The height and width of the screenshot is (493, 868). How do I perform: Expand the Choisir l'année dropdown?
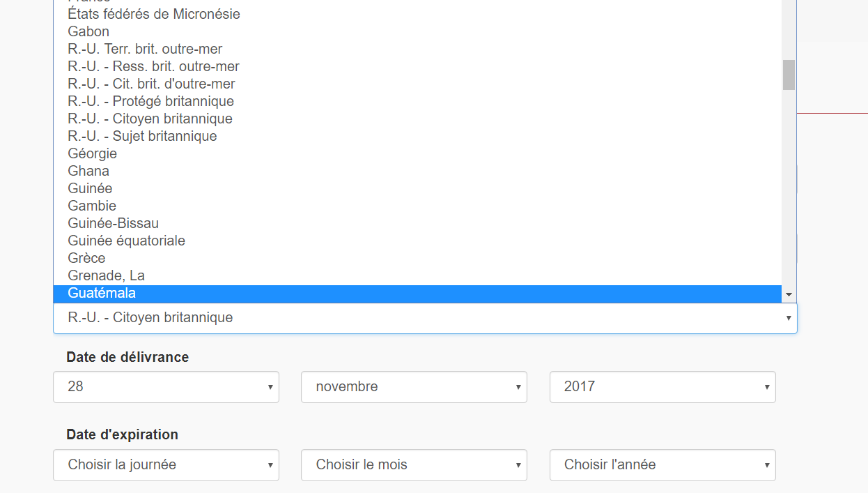pos(662,465)
